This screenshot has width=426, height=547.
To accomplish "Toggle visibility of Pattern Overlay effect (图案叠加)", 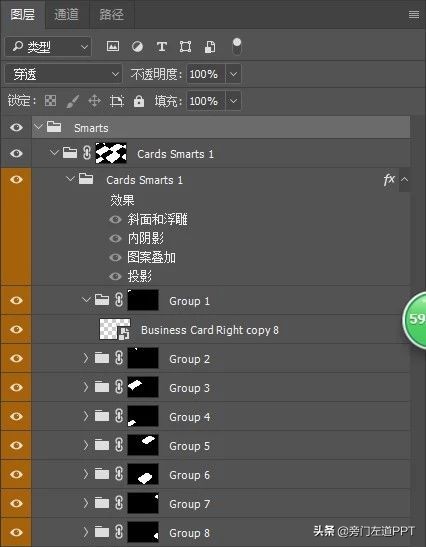I will 115,258.
